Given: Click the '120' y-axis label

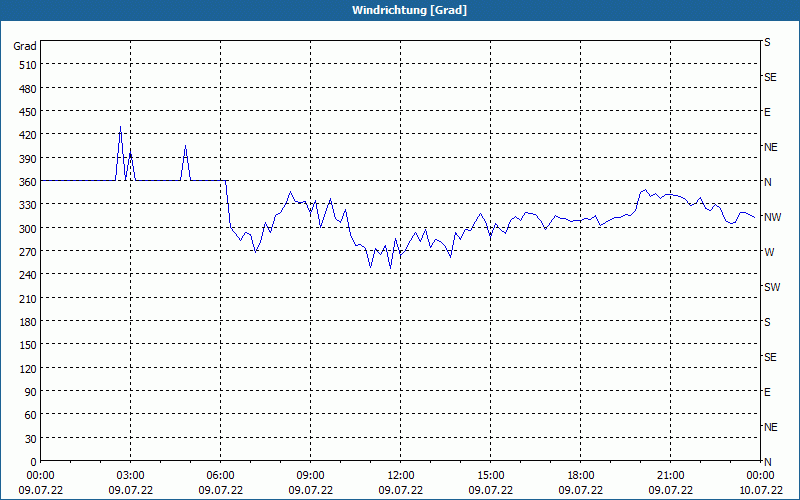Looking at the screenshot, I should 28,369.
